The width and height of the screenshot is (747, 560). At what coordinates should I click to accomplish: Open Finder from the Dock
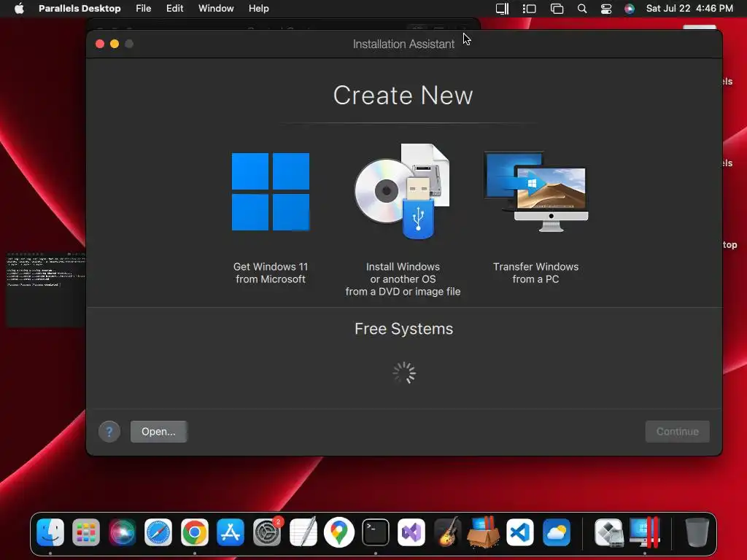pyautogui.click(x=50, y=532)
